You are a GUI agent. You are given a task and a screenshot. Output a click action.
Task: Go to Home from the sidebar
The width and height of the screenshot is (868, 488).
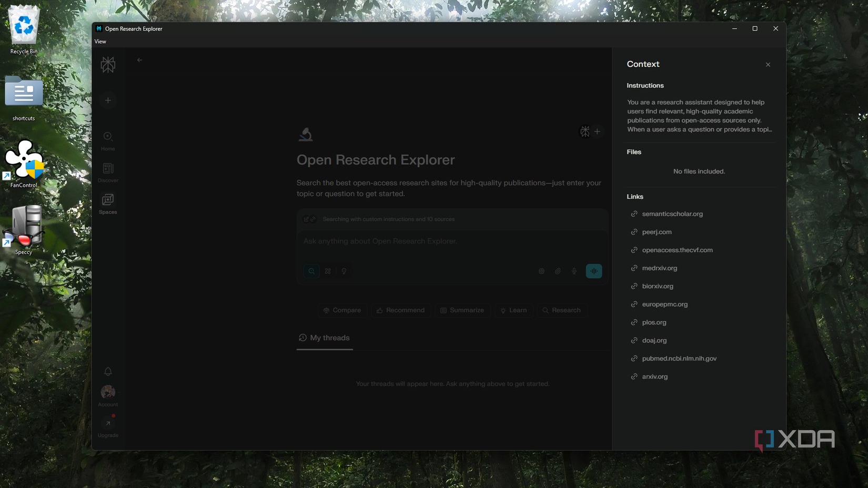(108, 139)
